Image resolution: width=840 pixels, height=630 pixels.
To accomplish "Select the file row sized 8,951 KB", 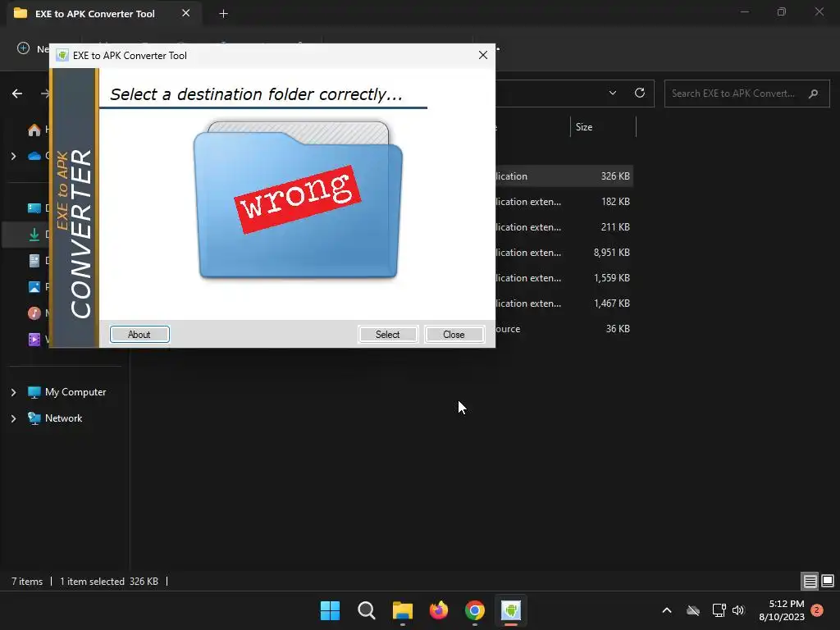I will 564,253.
